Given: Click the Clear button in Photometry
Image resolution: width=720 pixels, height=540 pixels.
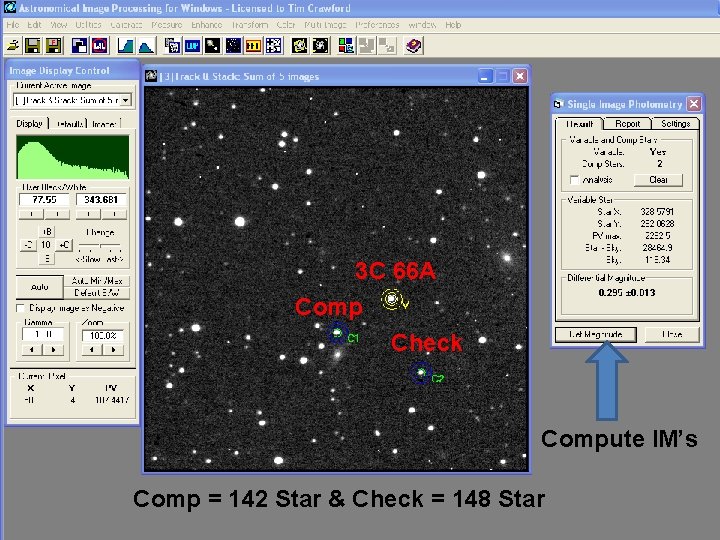Looking at the screenshot, I should coord(658,180).
